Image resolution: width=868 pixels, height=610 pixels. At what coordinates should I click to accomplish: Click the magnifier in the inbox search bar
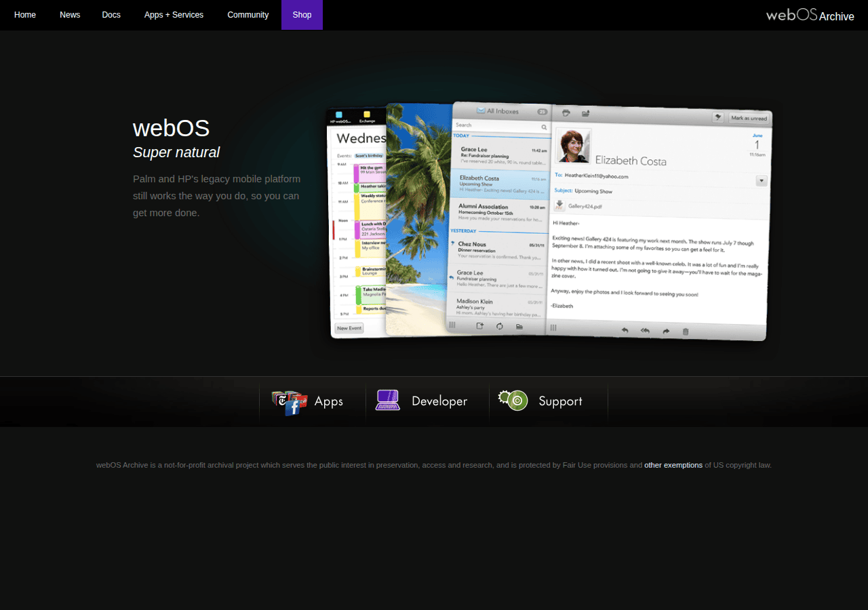coord(544,127)
